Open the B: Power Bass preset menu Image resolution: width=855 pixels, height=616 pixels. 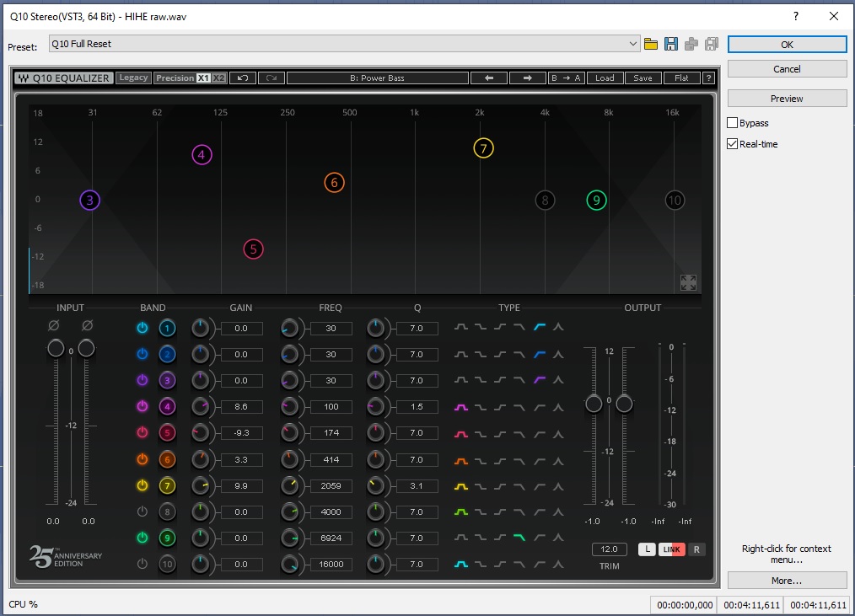coord(378,78)
